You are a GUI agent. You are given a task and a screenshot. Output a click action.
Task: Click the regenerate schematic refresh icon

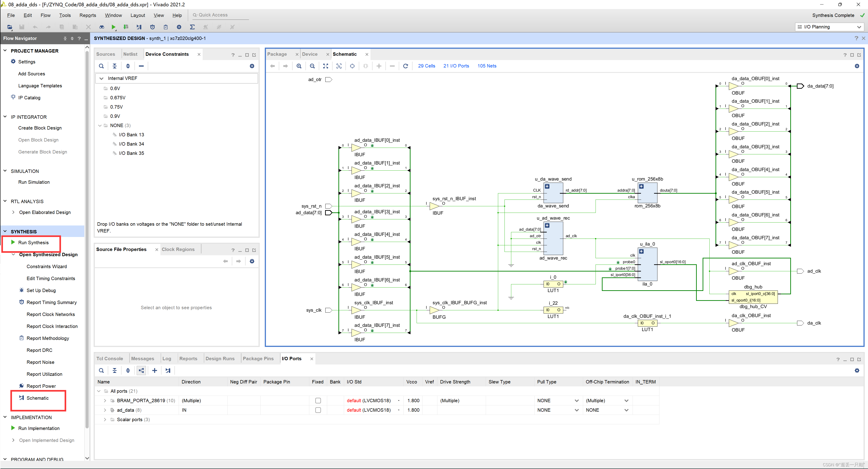405,66
